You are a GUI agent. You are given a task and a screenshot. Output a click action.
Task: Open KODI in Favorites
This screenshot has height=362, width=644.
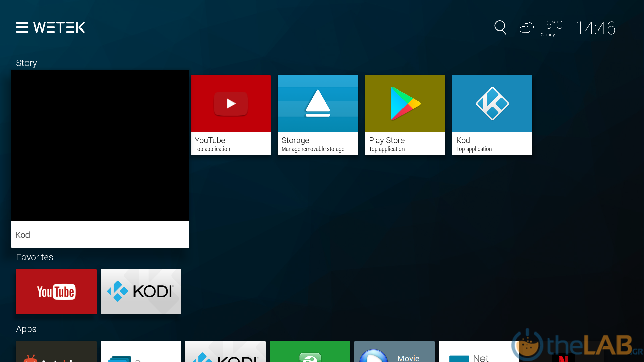click(141, 292)
